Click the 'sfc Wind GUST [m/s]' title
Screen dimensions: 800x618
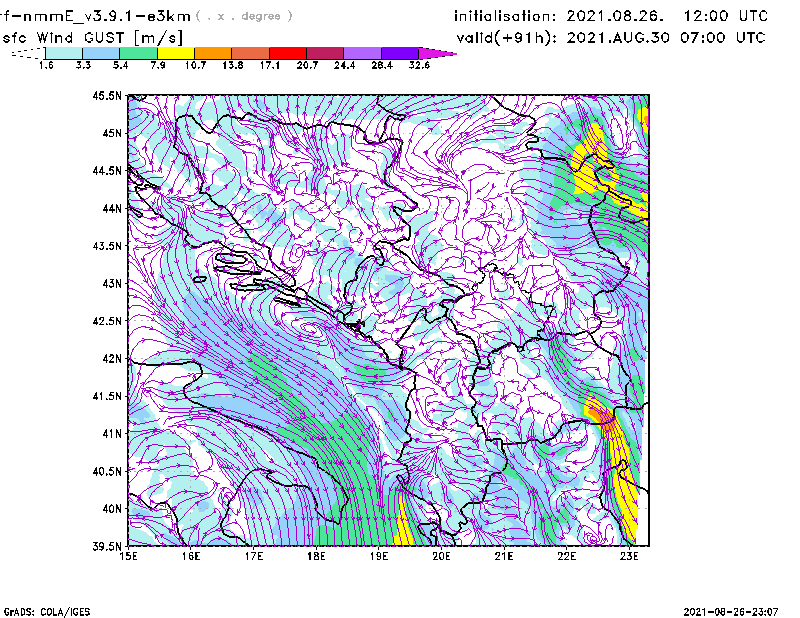point(92,38)
